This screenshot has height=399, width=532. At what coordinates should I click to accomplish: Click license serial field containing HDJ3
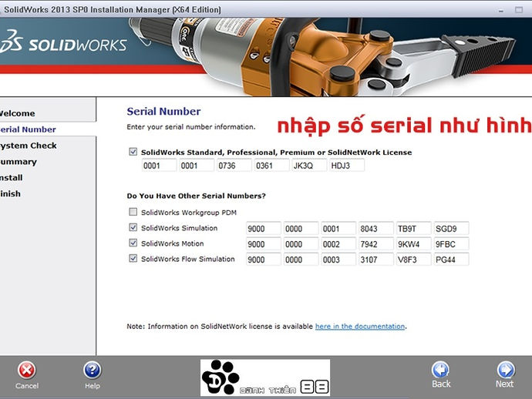[346, 166]
